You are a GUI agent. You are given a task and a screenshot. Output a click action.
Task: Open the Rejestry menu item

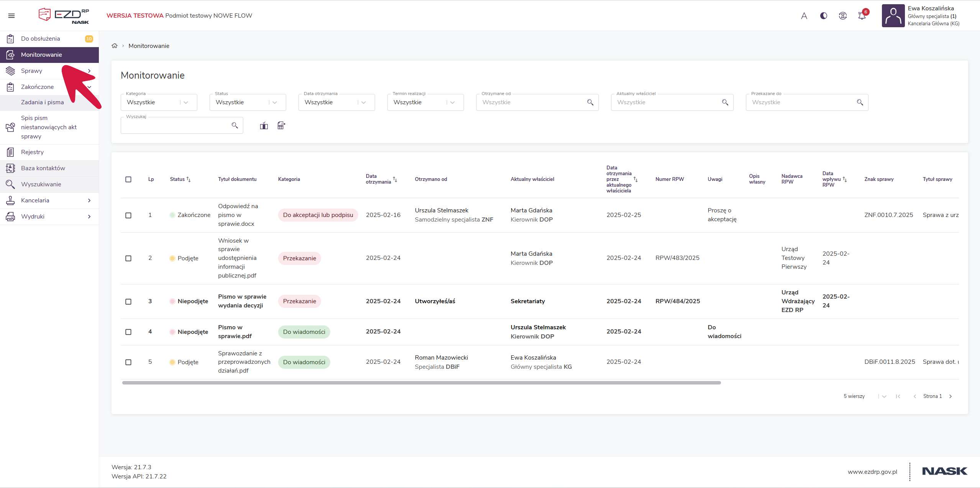(x=33, y=152)
